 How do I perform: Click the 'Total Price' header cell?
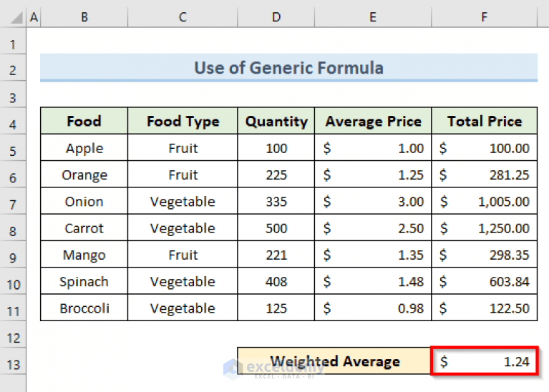coord(485,121)
